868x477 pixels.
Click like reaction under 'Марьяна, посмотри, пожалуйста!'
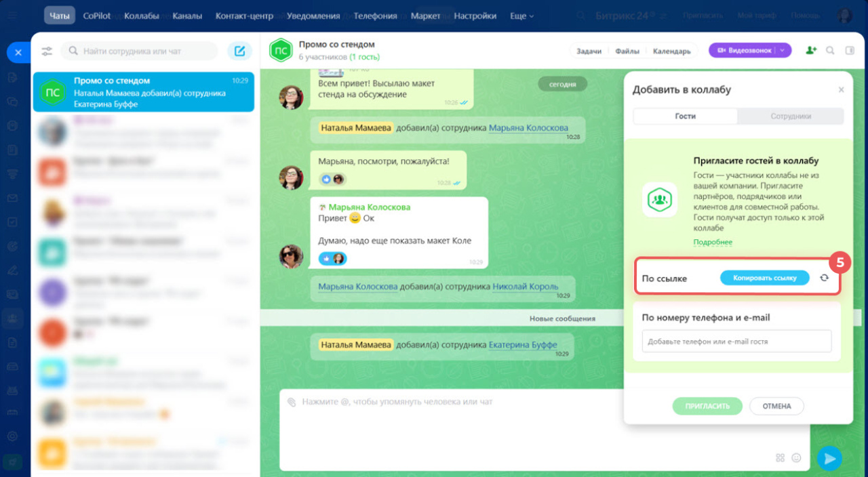(x=328, y=180)
